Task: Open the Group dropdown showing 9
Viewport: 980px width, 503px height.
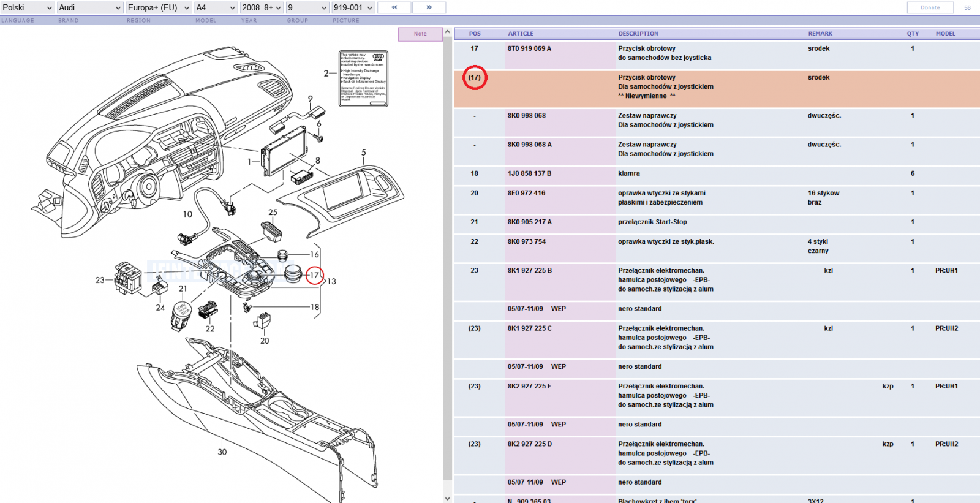Action: [307, 7]
